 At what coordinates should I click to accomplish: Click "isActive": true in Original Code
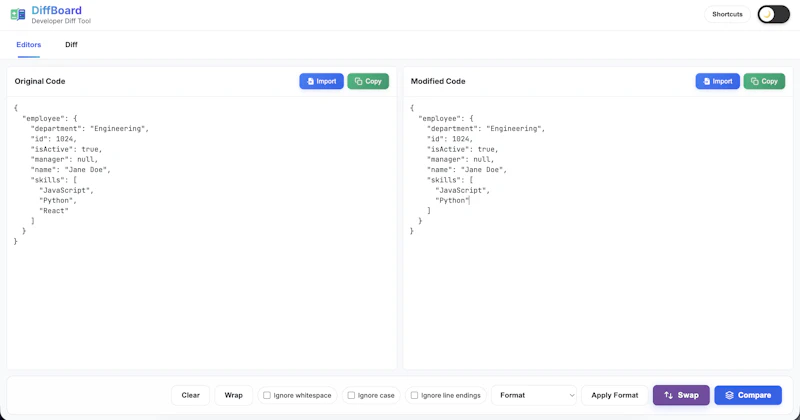66,149
